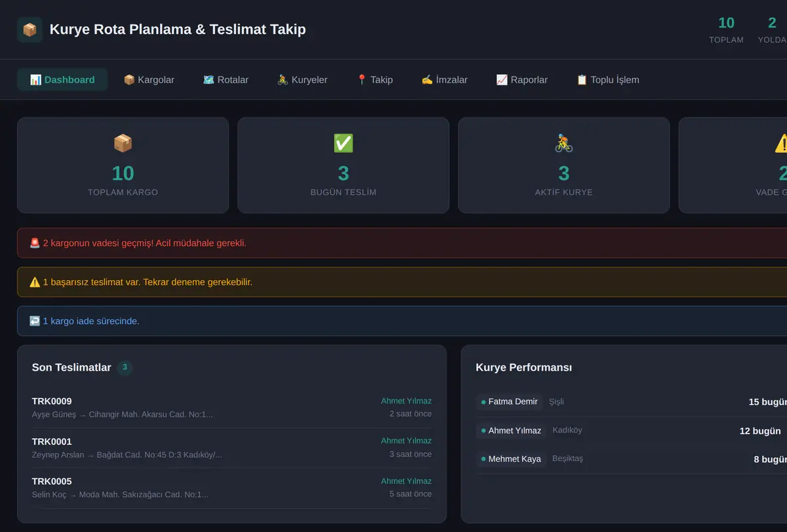The height and width of the screenshot is (532, 787).
Task: Click the Ahmet Yılmaz name on the TRK0009 row
Action: (407, 401)
